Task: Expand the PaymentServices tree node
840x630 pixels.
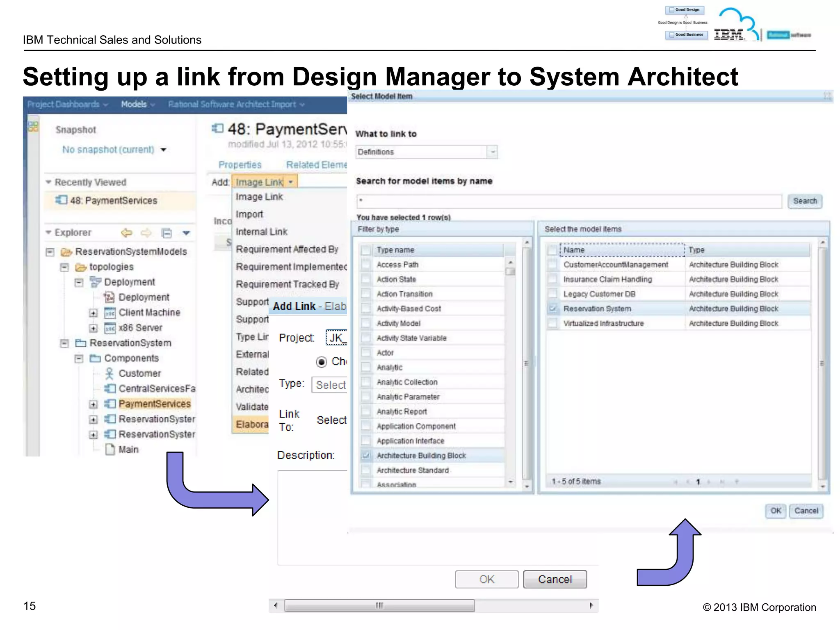Action: pyautogui.click(x=94, y=404)
